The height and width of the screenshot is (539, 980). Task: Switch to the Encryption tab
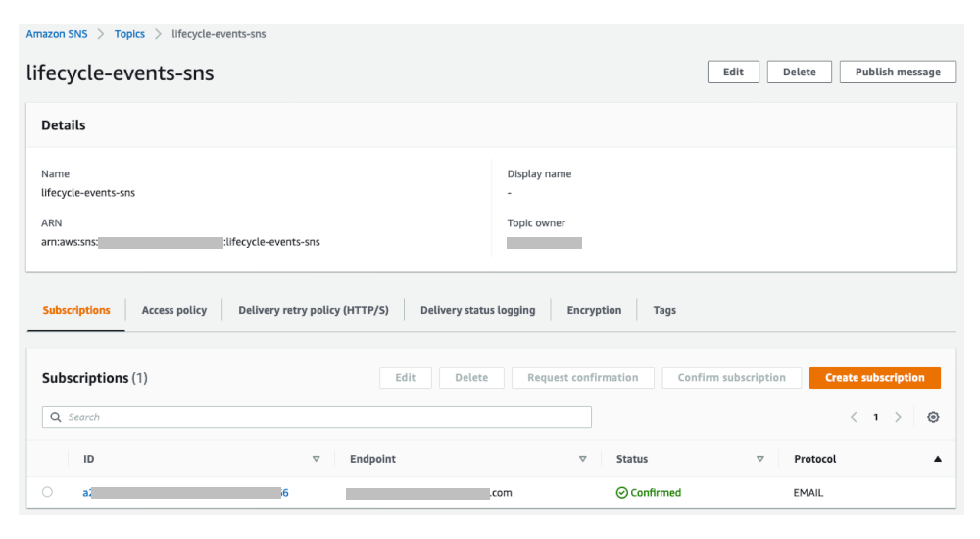click(595, 310)
